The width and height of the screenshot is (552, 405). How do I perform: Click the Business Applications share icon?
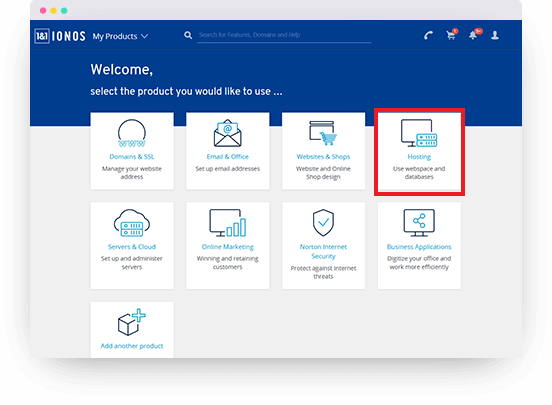(419, 223)
